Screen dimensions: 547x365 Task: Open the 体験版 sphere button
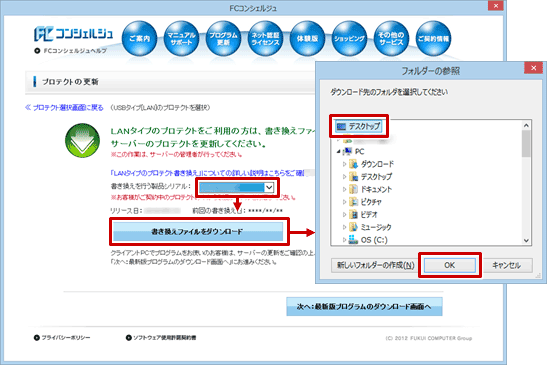click(307, 38)
